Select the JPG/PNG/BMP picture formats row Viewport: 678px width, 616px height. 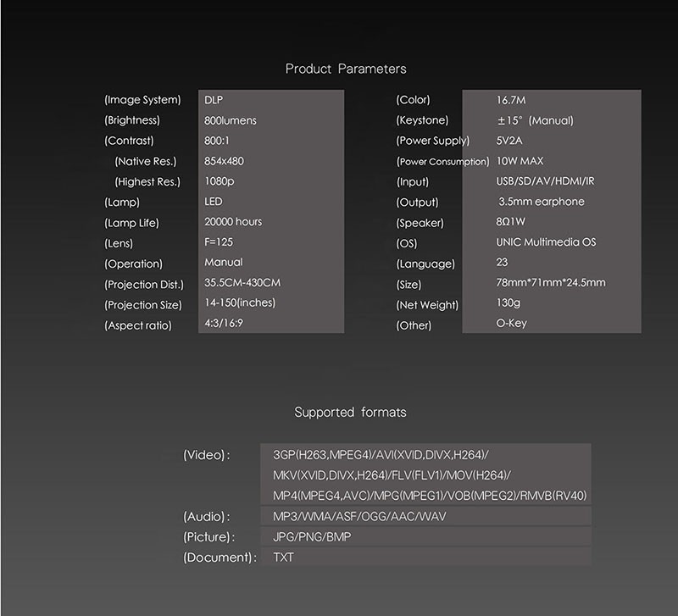[310, 536]
